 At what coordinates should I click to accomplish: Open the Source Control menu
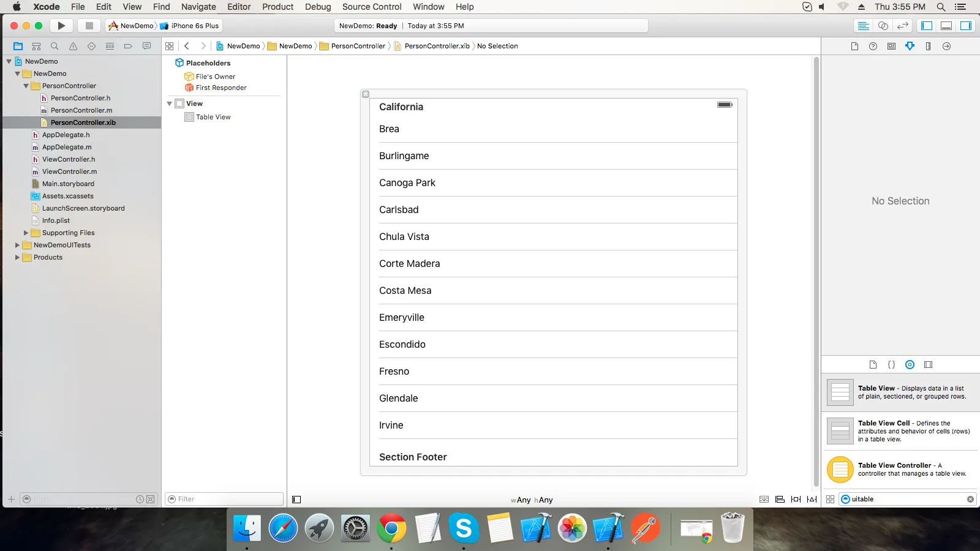pyautogui.click(x=372, y=7)
